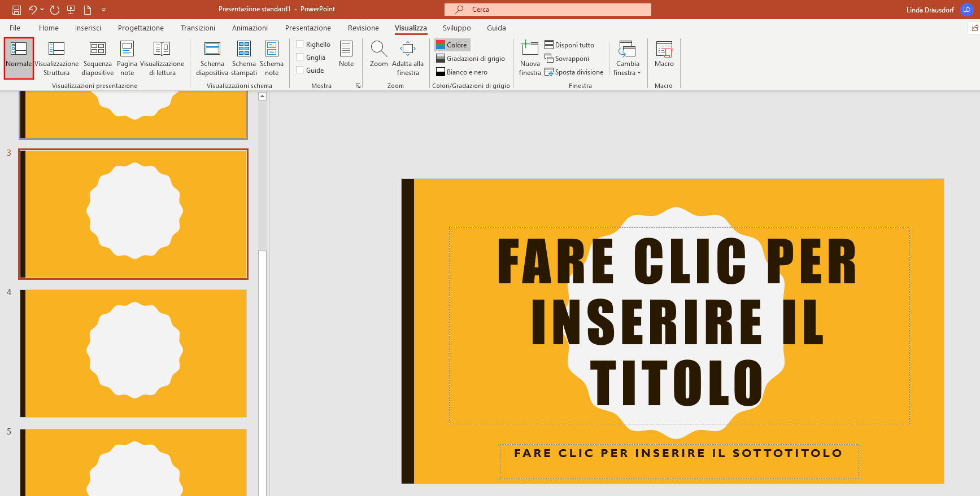980x496 pixels.
Task: Enable the Guide checkbox
Action: pos(300,70)
